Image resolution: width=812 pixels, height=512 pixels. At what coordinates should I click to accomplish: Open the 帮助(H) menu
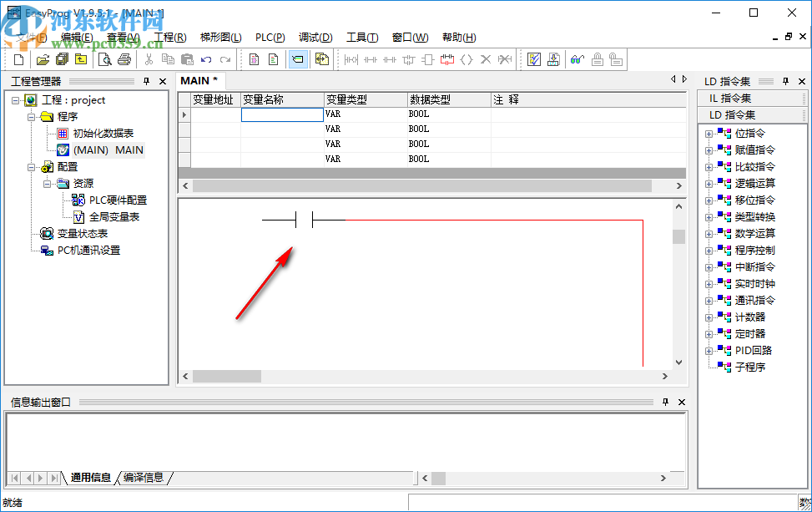tap(459, 38)
